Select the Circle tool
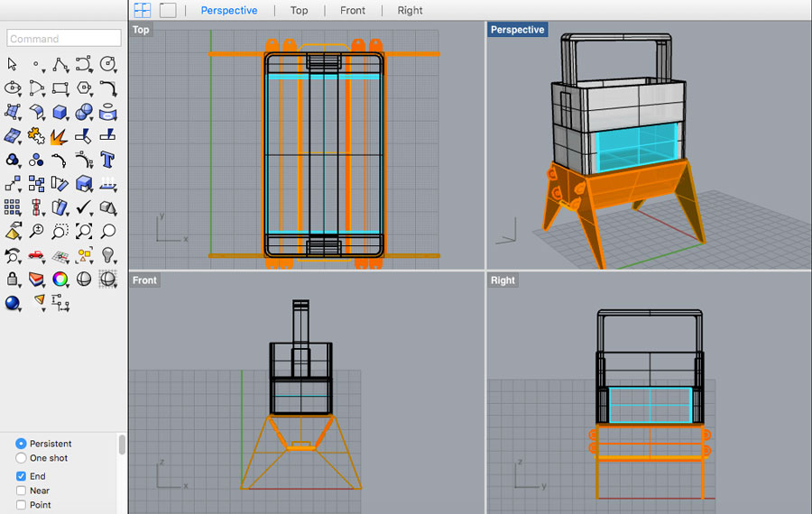 107,64
